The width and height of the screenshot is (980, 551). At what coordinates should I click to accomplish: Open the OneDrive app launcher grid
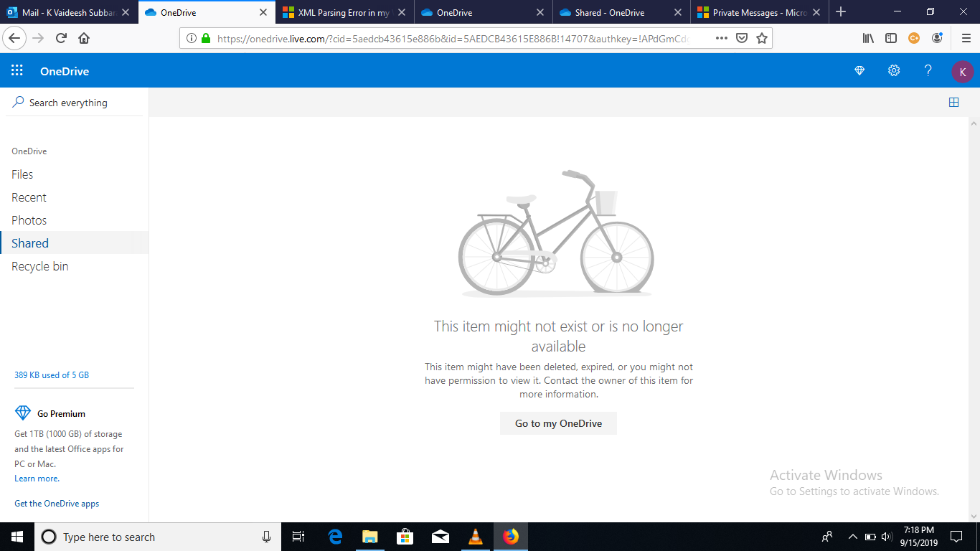pyautogui.click(x=17, y=70)
